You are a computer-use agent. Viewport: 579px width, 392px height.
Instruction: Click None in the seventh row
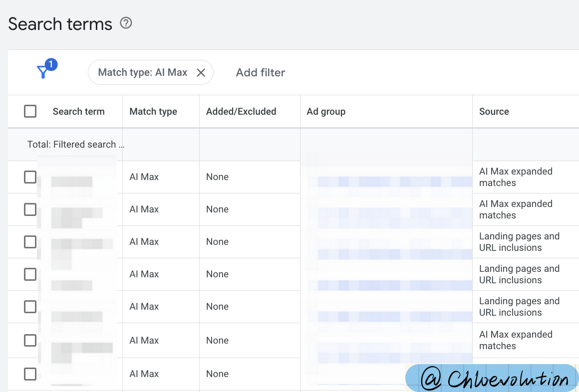tap(217, 374)
